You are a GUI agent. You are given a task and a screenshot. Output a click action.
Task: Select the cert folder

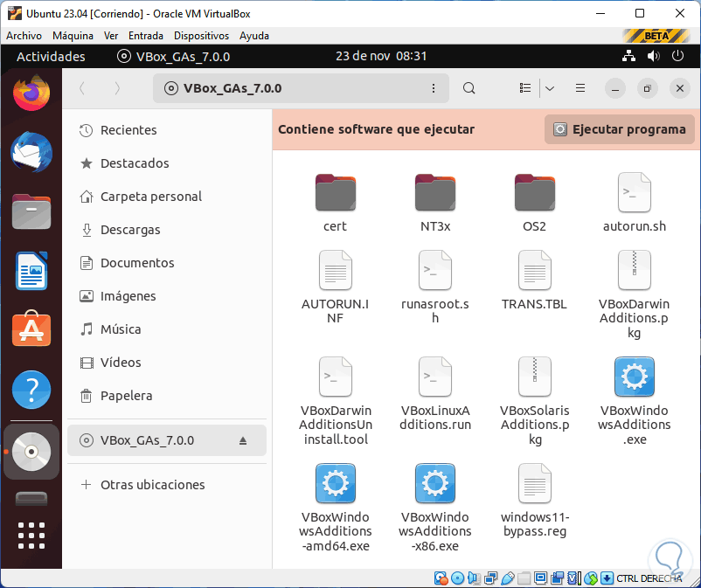click(x=336, y=202)
